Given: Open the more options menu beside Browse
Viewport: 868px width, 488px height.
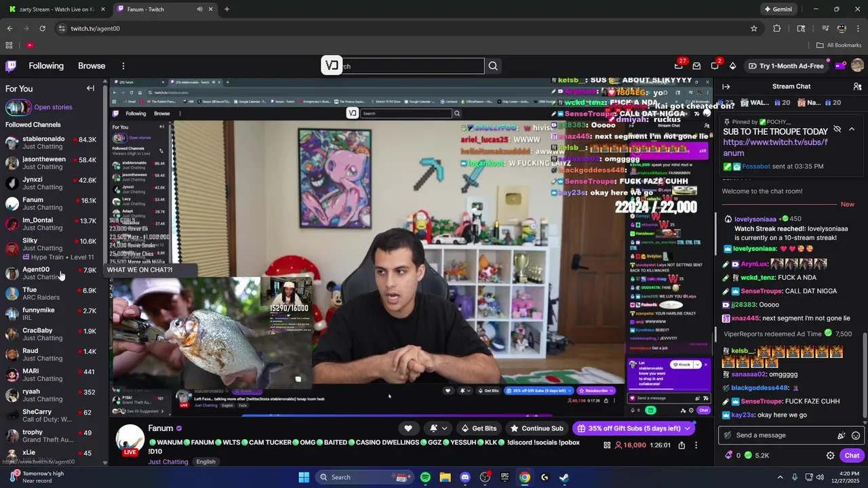Looking at the screenshot, I should coord(123,66).
